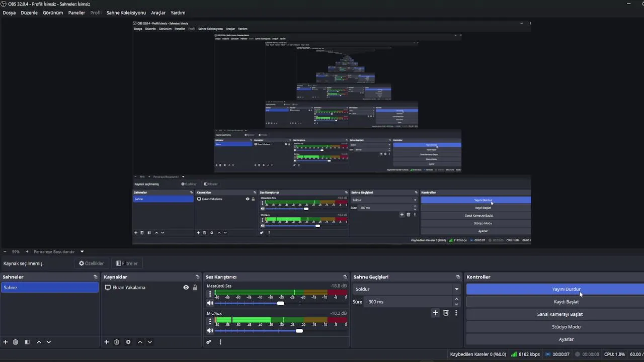This screenshot has height=362, width=644.
Task: Hide the Ekran Yakalama source via the eye icon
Action: click(x=186, y=288)
